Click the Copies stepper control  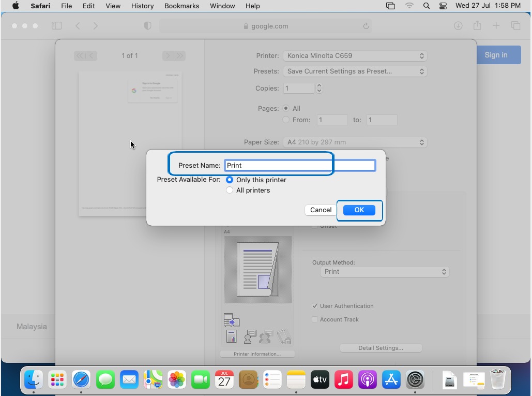(x=319, y=89)
